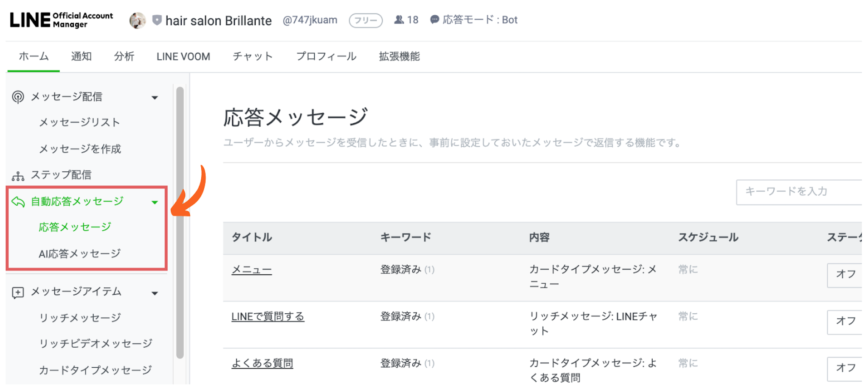The image size is (868, 386).
Task: Click the sidebar vertical scrollbar
Action: [180, 223]
